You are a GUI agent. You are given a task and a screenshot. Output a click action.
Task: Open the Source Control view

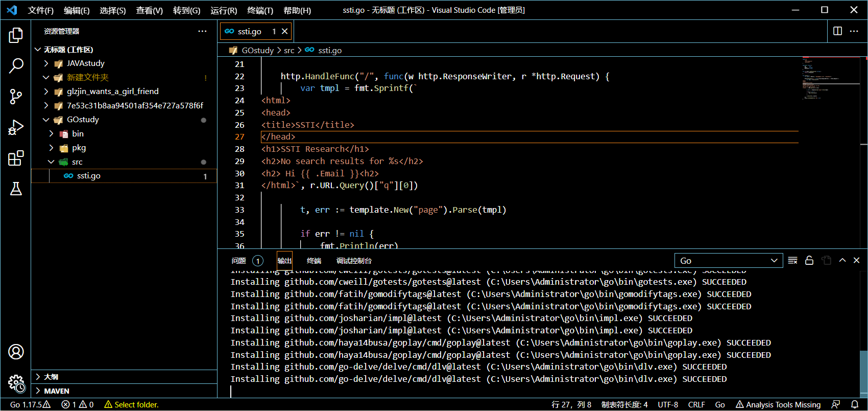pyautogui.click(x=16, y=97)
